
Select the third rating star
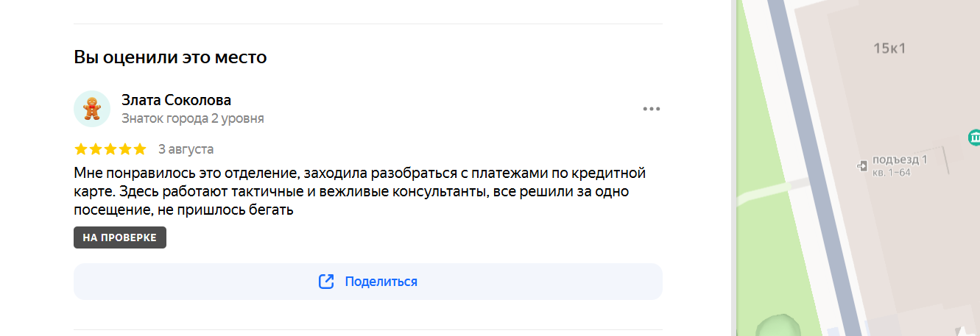[110, 149]
